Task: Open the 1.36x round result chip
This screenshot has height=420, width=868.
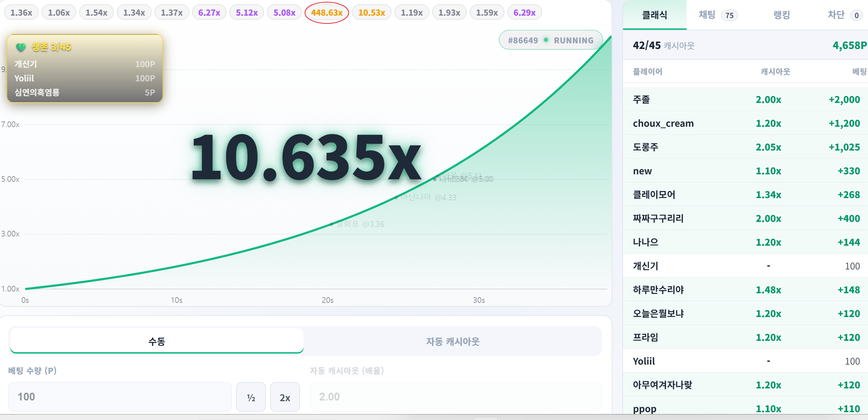Action: tap(21, 13)
